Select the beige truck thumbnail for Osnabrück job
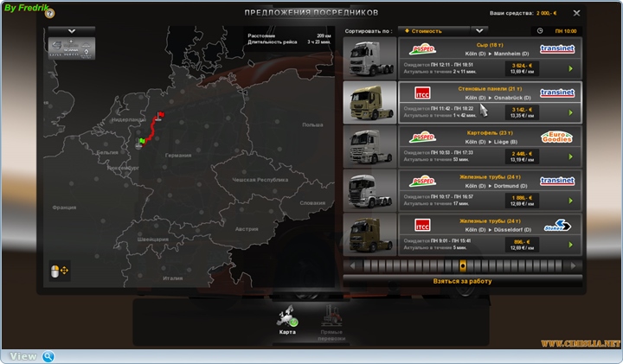 (369, 102)
